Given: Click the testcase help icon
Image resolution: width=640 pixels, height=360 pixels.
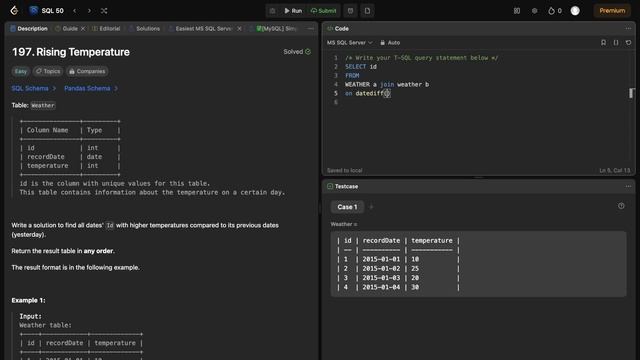Looking at the screenshot, I should coord(621,206).
